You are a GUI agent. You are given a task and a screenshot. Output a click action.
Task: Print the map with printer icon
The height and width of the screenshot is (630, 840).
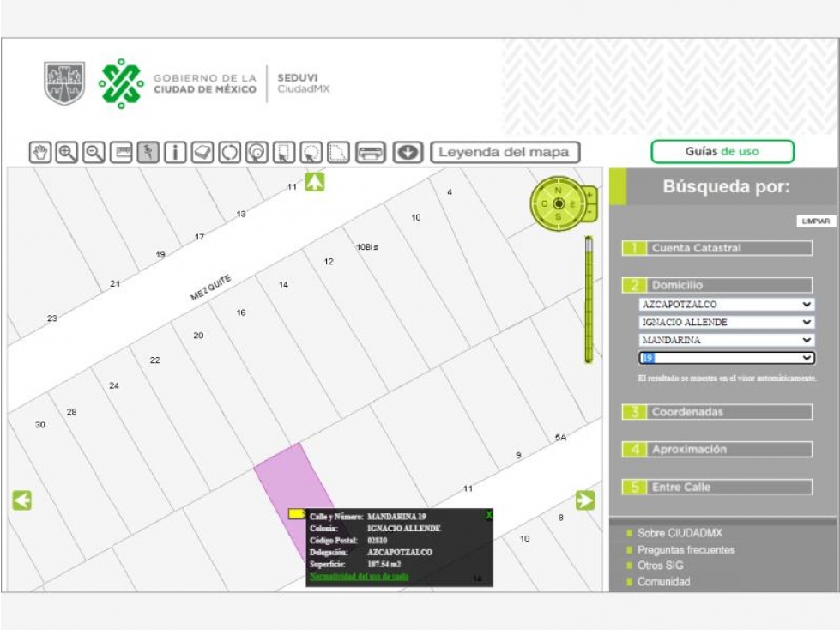click(371, 152)
